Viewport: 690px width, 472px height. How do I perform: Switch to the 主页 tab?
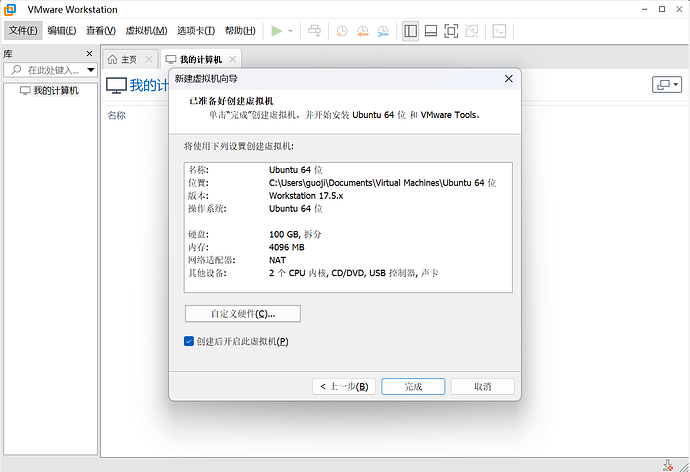click(x=128, y=59)
